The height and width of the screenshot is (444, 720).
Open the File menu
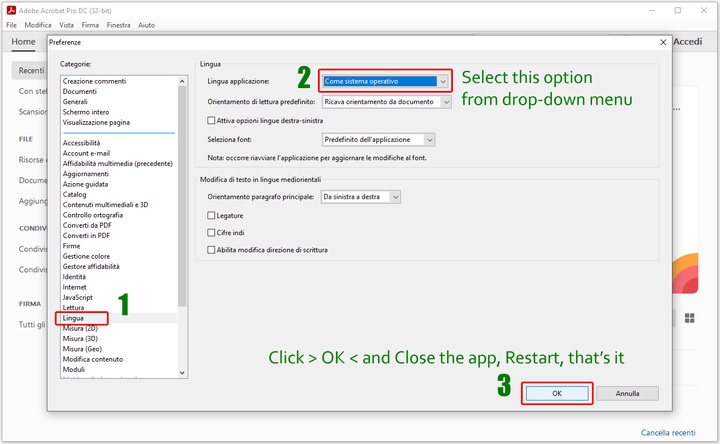tap(11, 25)
